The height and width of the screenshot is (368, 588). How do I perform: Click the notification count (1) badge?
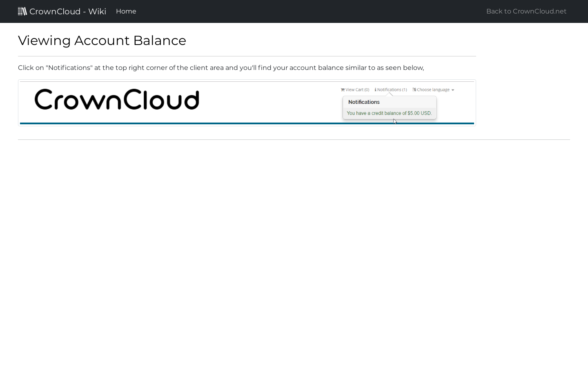(x=405, y=90)
